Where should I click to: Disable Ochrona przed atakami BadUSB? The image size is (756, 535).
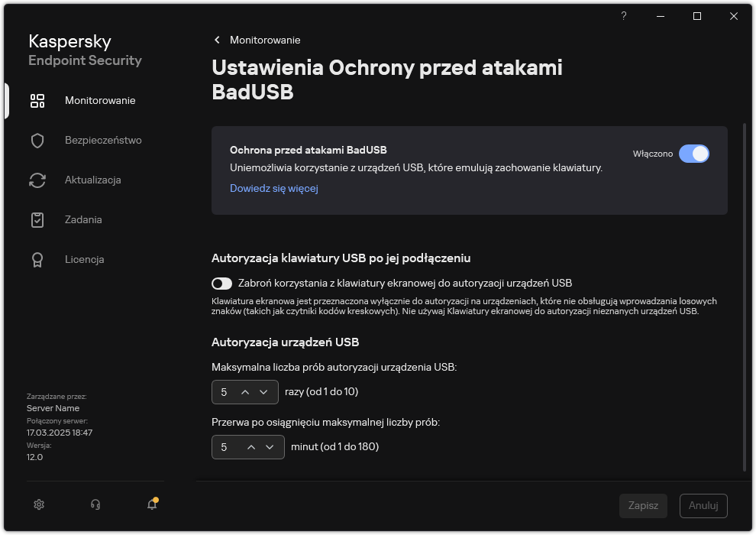point(696,154)
